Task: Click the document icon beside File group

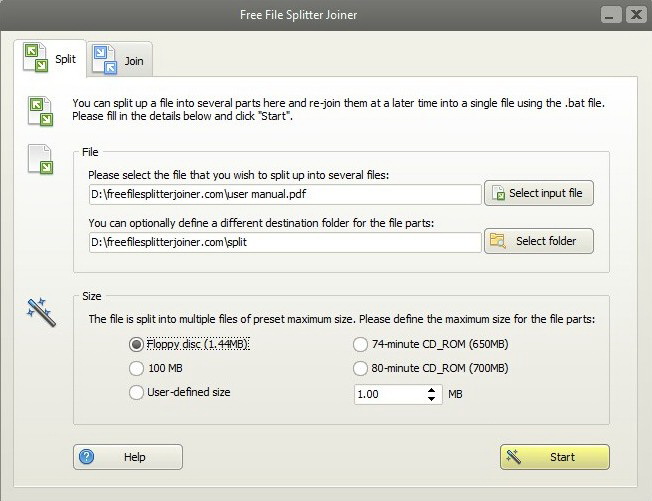Action: click(40, 159)
